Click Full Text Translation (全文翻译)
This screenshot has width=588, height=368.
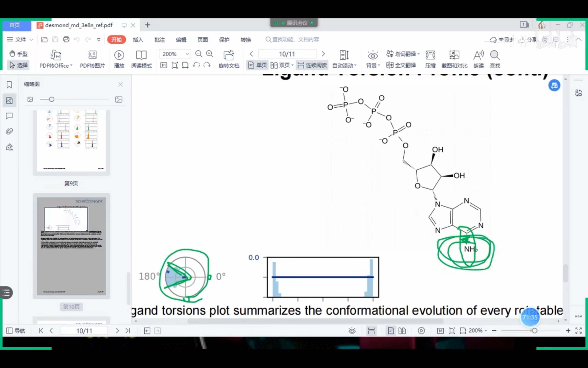tap(401, 65)
